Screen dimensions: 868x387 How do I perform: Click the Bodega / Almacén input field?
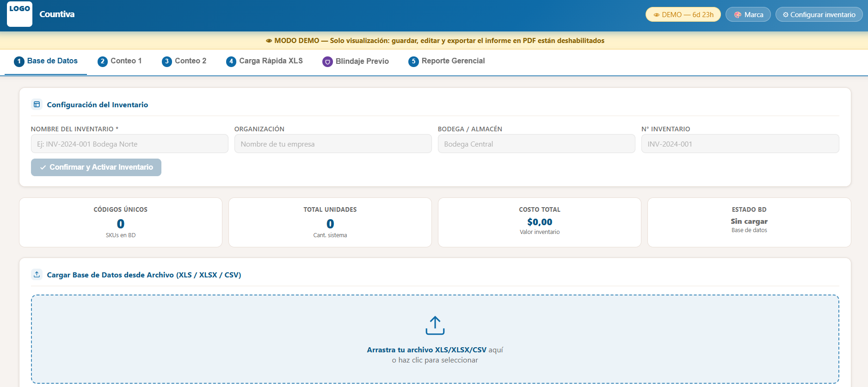click(x=536, y=144)
